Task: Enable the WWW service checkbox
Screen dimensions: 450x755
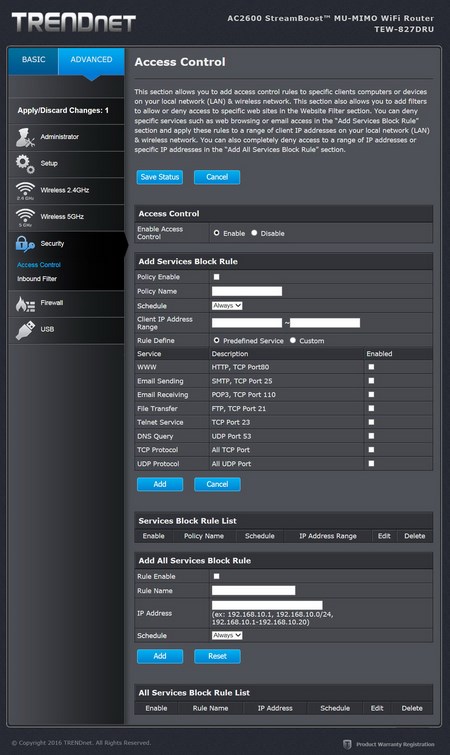Action: pyautogui.click(x=371, y=367)
